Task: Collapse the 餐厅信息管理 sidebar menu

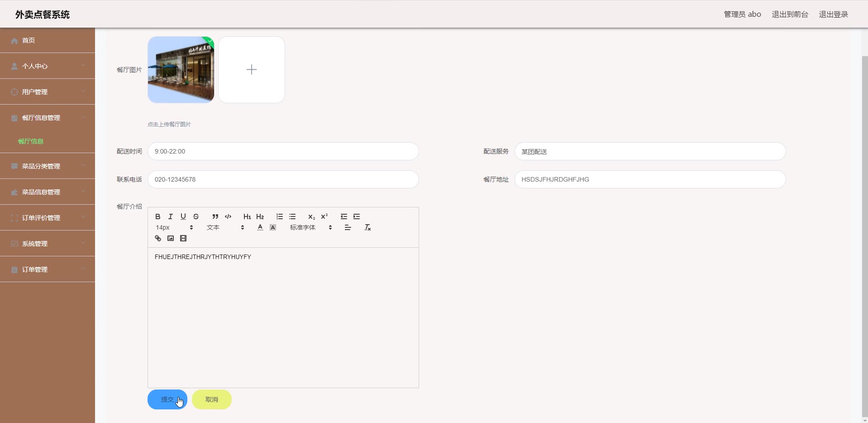Action: [48, 118]
